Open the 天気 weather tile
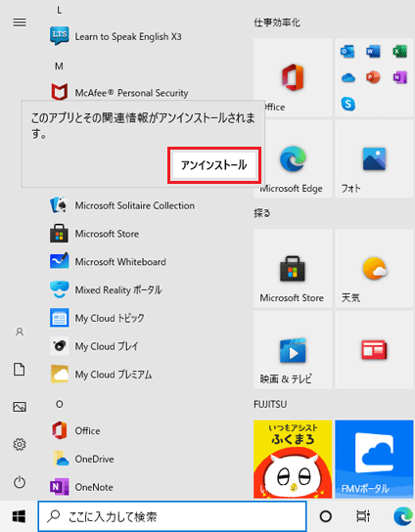The height and width of the screenshot is (532, 415). [374, 268]
